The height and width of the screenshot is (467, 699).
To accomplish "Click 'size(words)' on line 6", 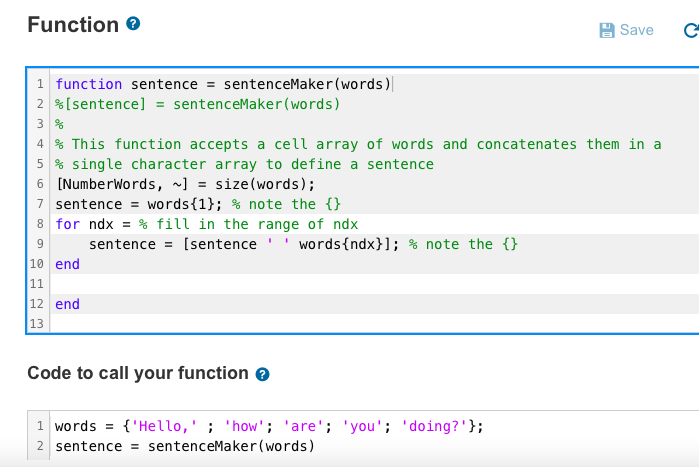I will (261, 184).
